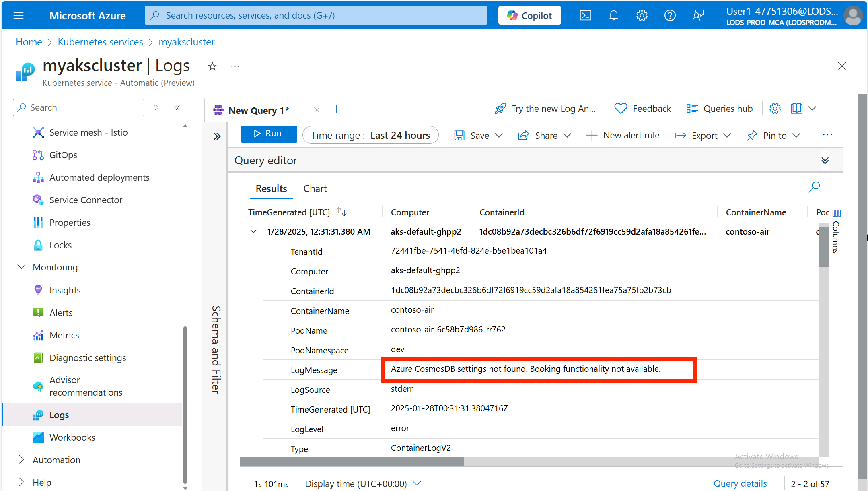Create a New alert rule
This screenshot has width=868, height=491.
tap(623, 136)
